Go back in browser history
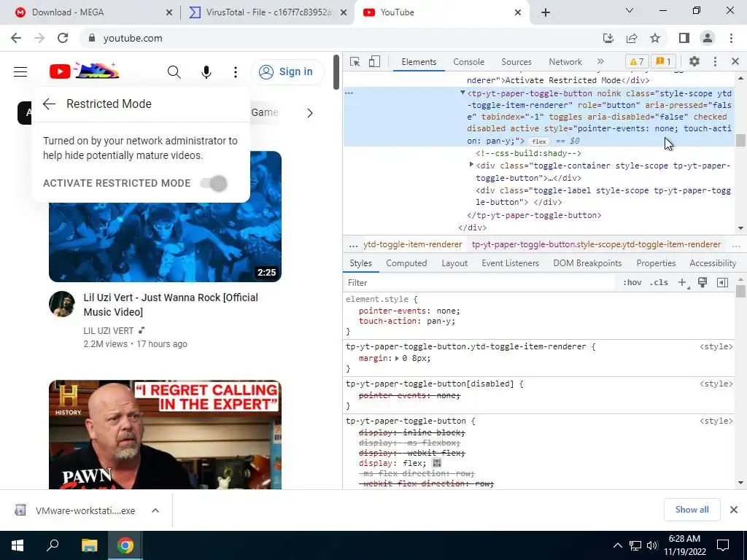This screenshot has width=747, height=560. coord(16,38)
